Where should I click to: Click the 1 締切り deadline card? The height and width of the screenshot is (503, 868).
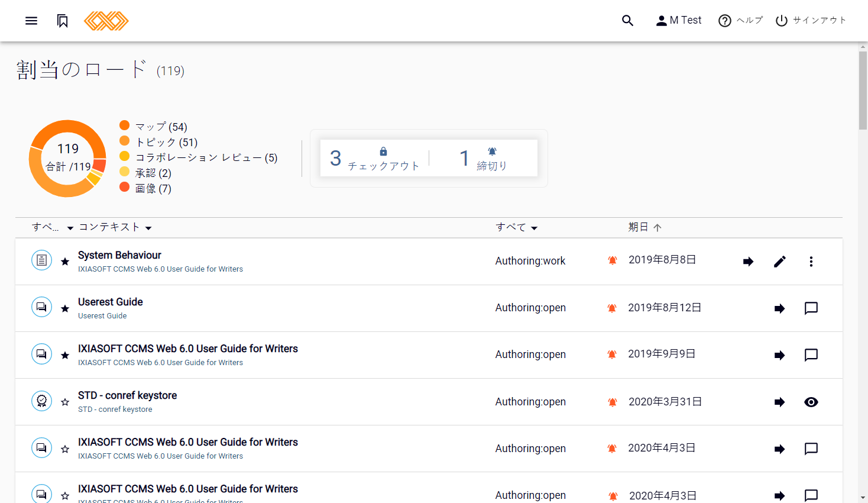(484, 158)
